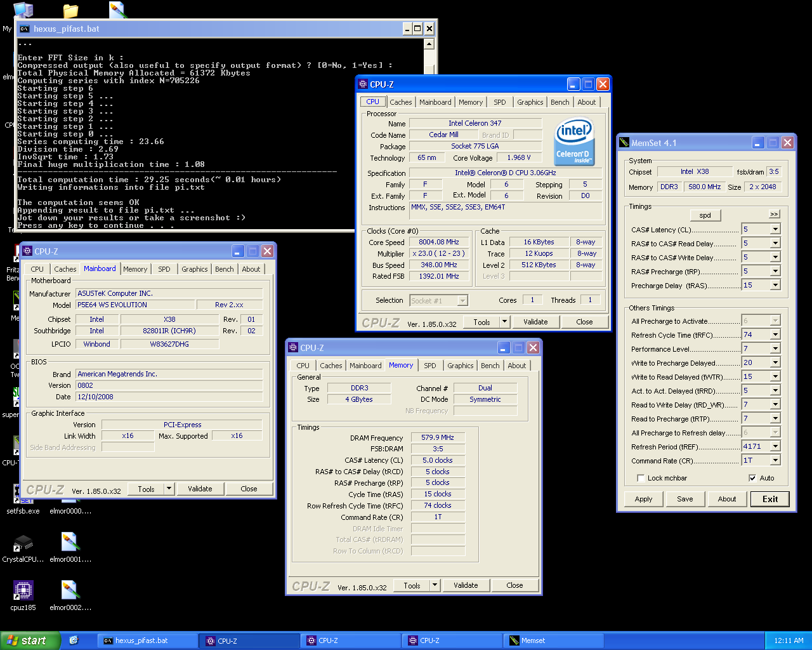The image size is (812, 650).
Task: Click the spd button in MemSet Timings
Action: [x=705, y=215]
